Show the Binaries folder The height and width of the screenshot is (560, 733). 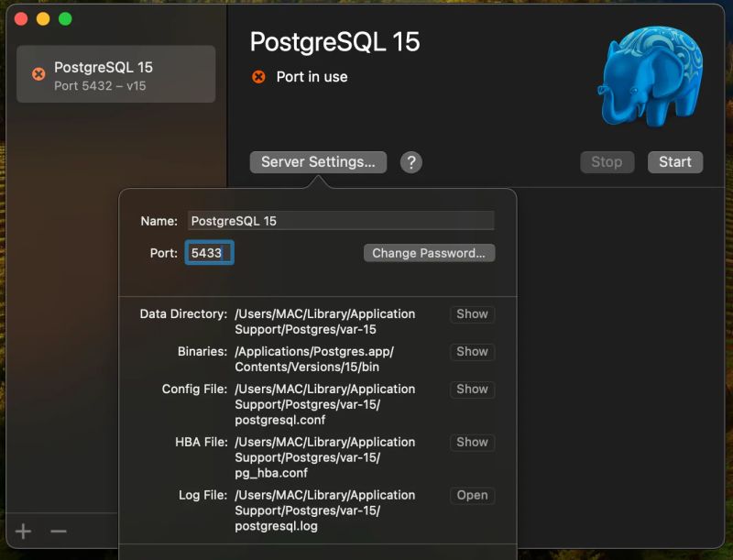472,351
